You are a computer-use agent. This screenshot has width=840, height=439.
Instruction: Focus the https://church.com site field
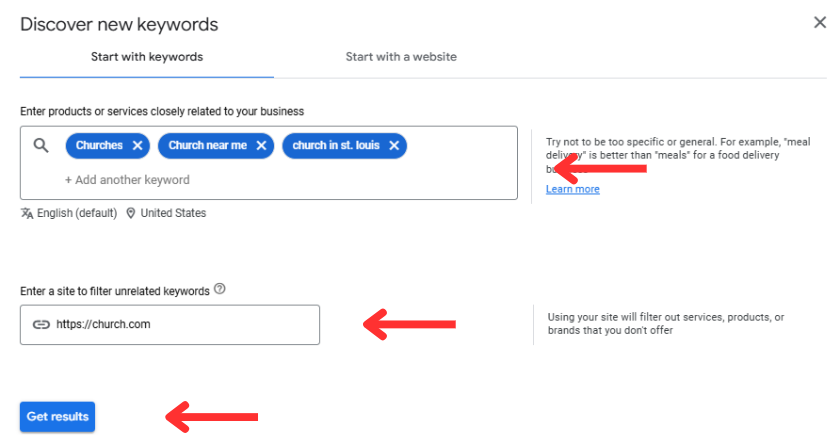click(170, 325)
